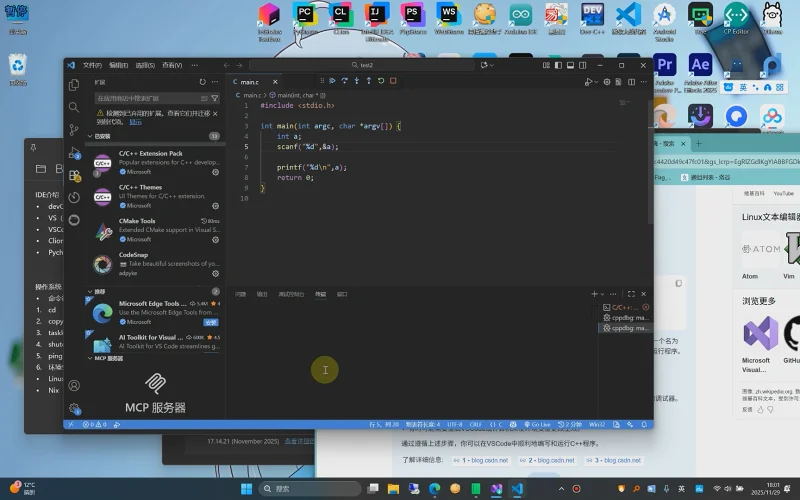This screenshot has height=500, width=800.
Task: Click the debug Restart button
Action: coord(381,81)
